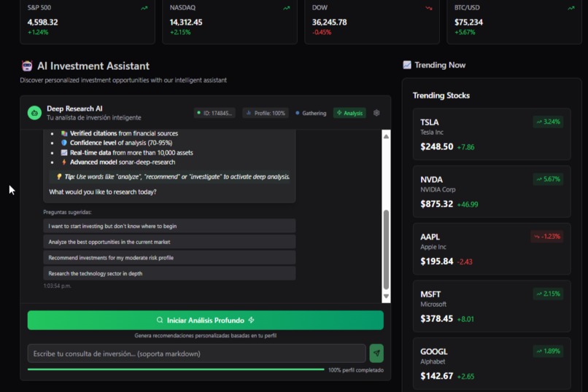Click "Genera recomendaciones personalizadas basadas en tu perfil"
The width and height of the screenshot is (588, 392).
[x=206, y=335]
